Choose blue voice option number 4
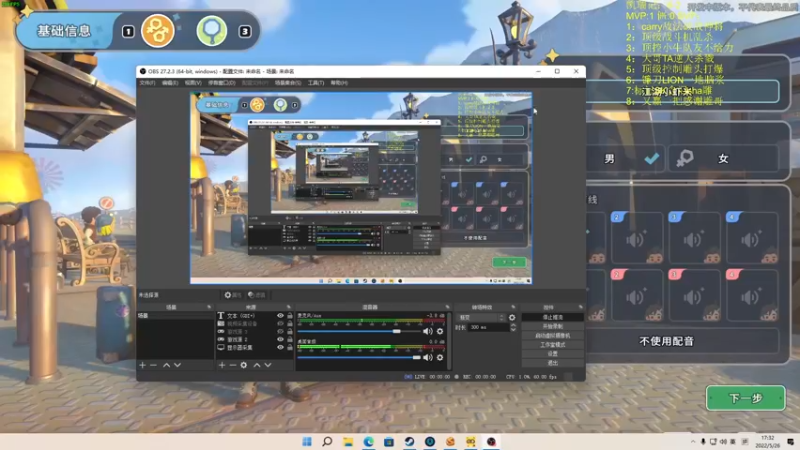 (x=752, y=238)
